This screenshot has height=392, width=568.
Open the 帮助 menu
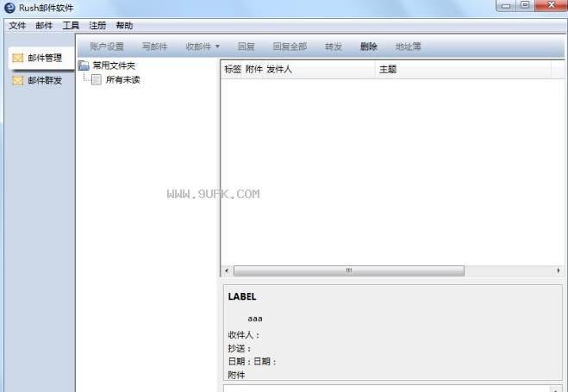(124, 26)
